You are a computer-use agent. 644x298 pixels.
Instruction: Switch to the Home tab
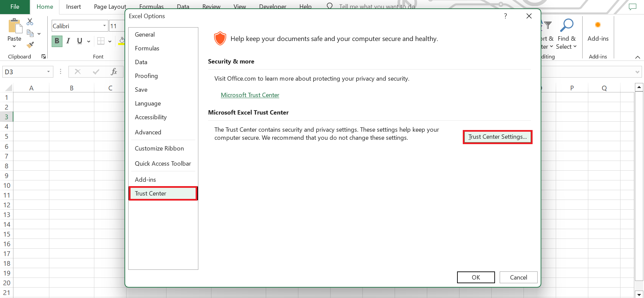(x=45, y=7)
